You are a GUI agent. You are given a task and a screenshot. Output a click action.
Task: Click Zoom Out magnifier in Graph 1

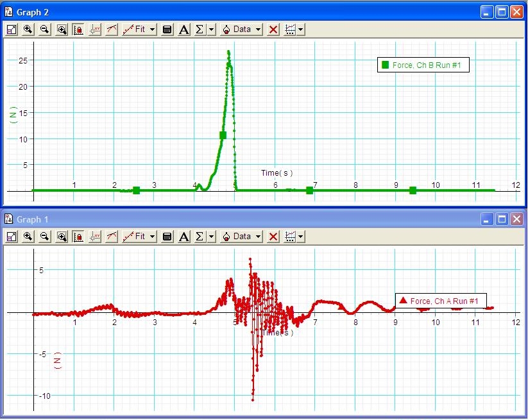[x=44, y=237]
